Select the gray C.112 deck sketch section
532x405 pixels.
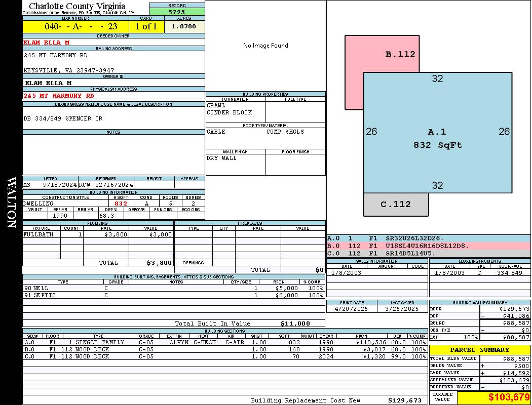click(396, 205)
